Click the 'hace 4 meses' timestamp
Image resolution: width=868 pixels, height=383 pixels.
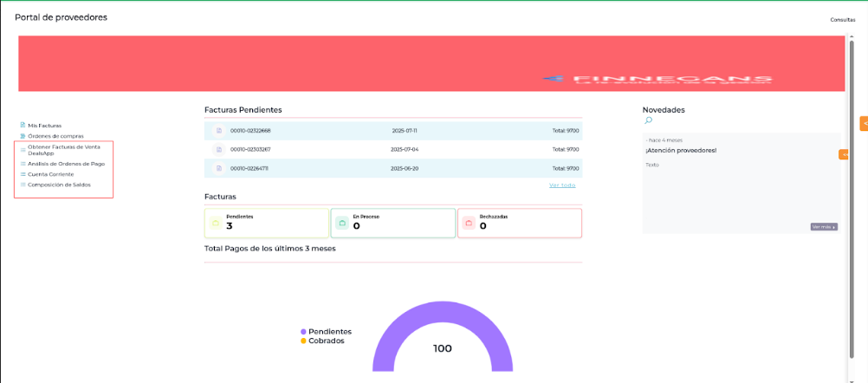click(665, 140)
